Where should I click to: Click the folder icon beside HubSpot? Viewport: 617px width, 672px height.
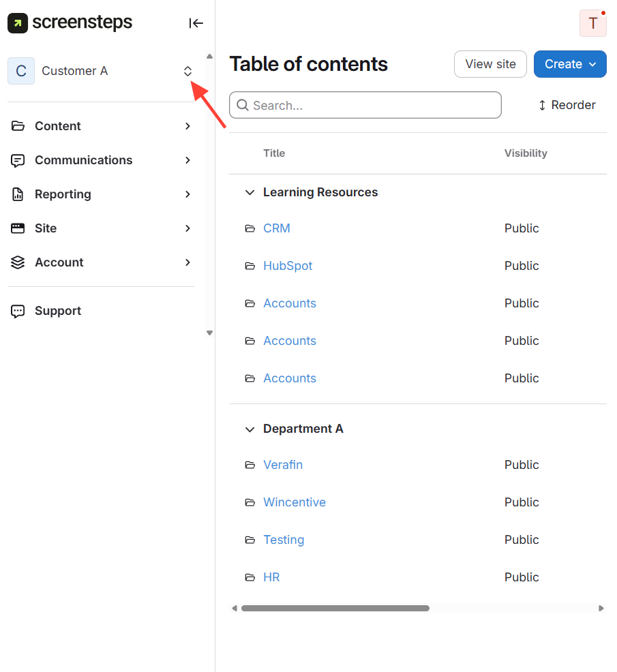tap(250, 266)
